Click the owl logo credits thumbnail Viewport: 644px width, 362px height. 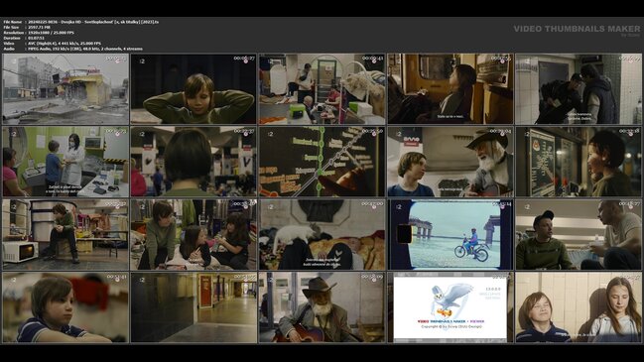451,307
